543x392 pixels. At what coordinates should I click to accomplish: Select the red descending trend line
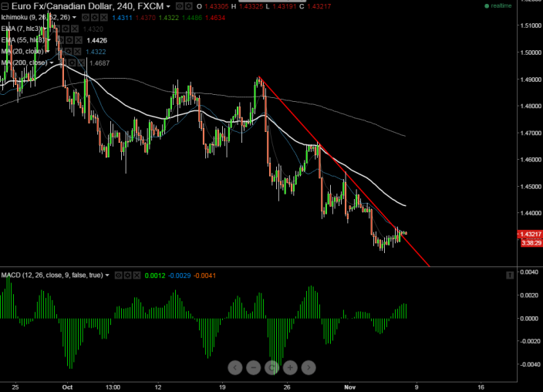click(345, 171)
